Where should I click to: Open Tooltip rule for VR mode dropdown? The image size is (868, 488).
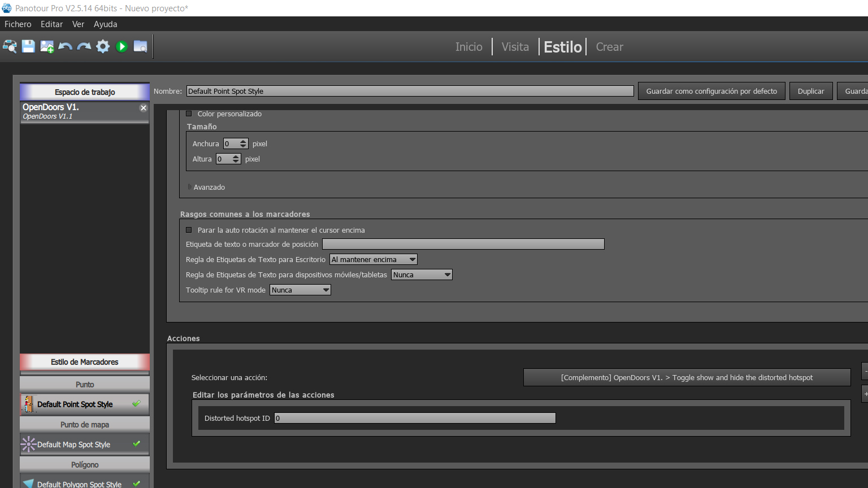click(x=300, y=290)
